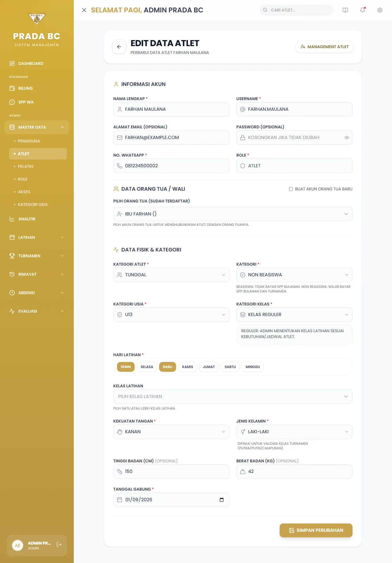Expand the Turnamen sidebar menu

pos(37,256)
